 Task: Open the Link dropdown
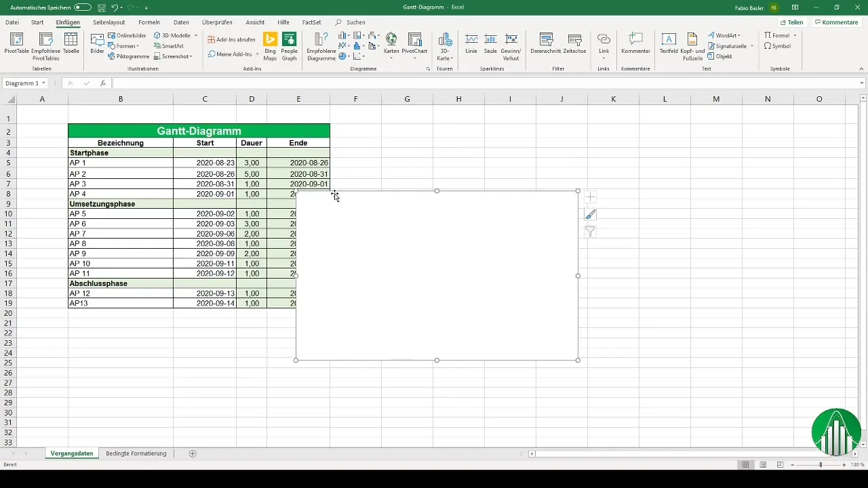pos(604,46)
